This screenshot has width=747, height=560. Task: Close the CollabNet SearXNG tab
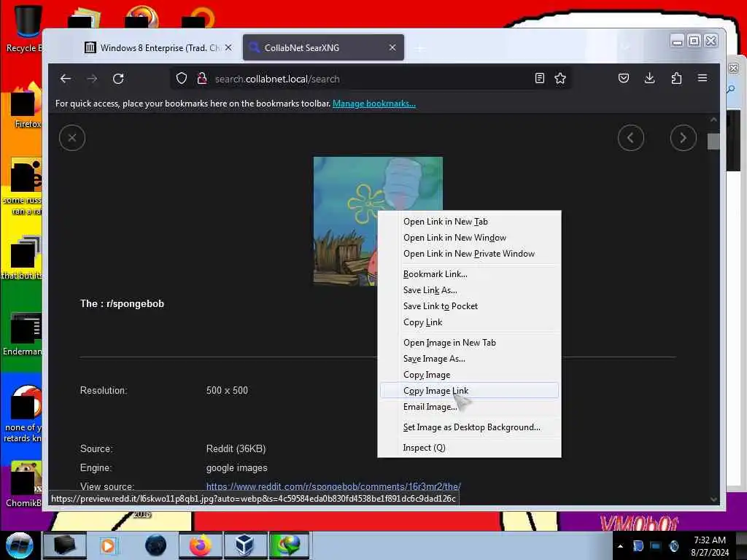pyautogui.click(x=392, y=47)
